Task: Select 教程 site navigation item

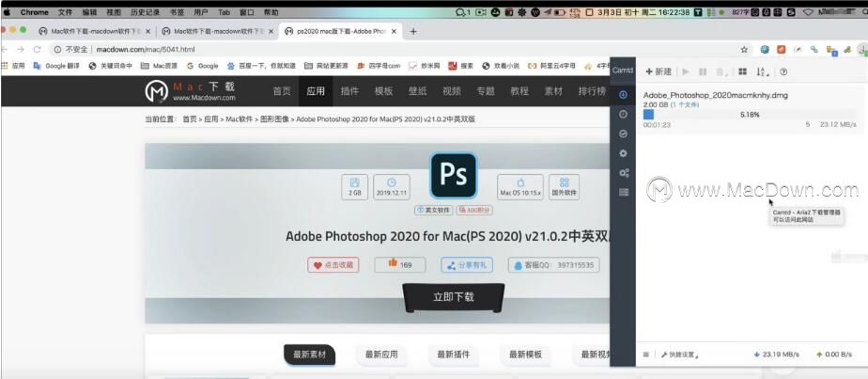Action: 519,91
